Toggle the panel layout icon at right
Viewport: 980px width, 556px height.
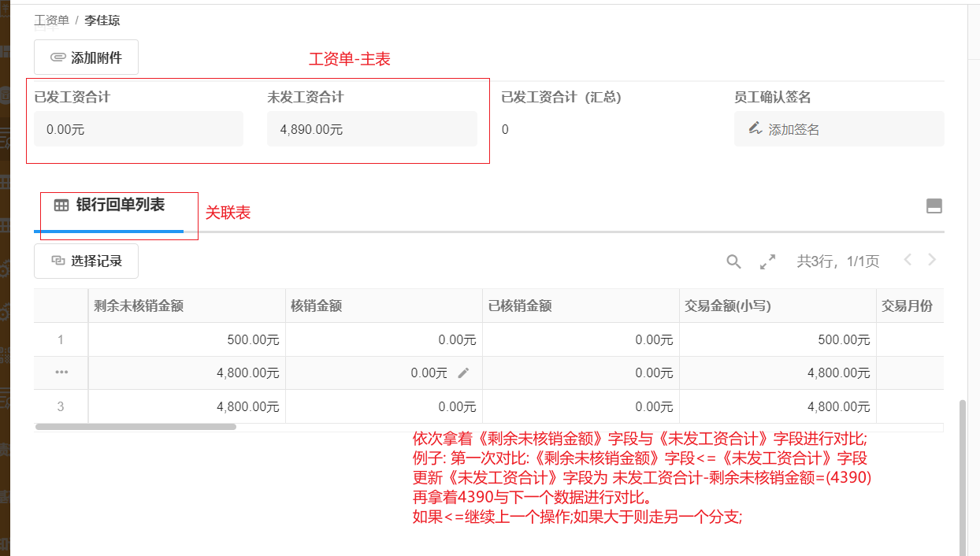[x=934, y=206]
